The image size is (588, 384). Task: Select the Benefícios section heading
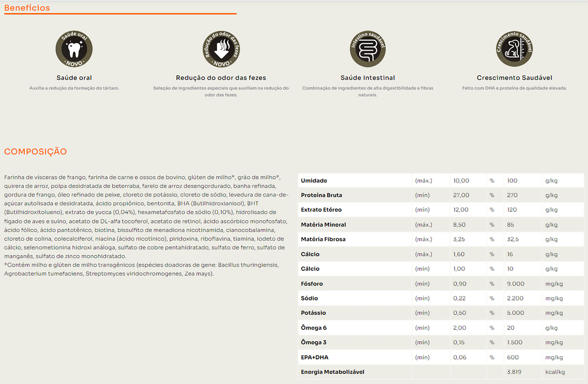(x=27, y=8)
